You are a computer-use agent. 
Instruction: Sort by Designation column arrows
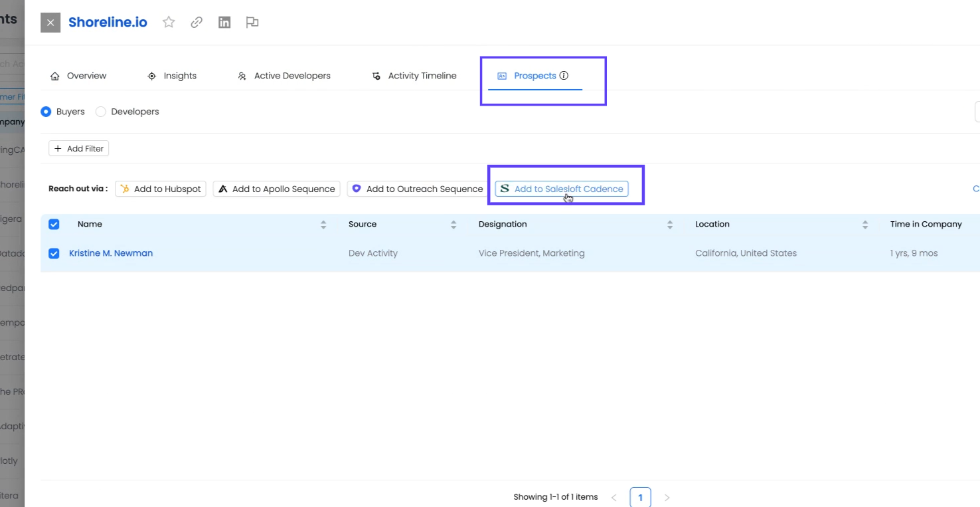670,225
